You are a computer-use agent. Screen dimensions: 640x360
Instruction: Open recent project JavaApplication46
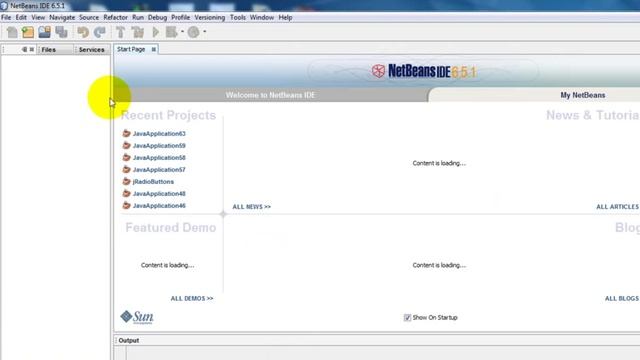click(x=159, y=206)
